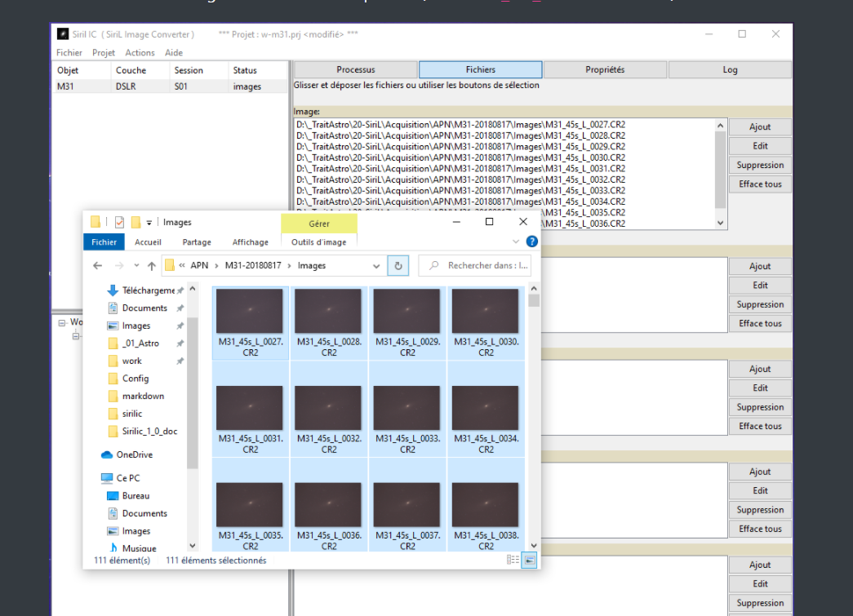Click the Session column header
The width and height of the screenshot is (853, 616).
tap(199, 70)
